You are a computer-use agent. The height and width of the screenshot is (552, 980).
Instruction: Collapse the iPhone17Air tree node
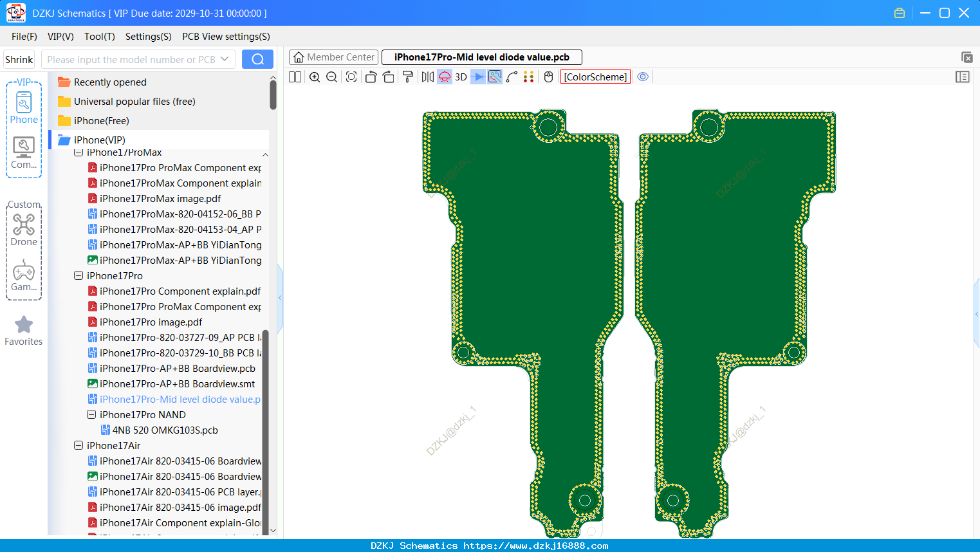pyautogui.click(x=79, y=445)
